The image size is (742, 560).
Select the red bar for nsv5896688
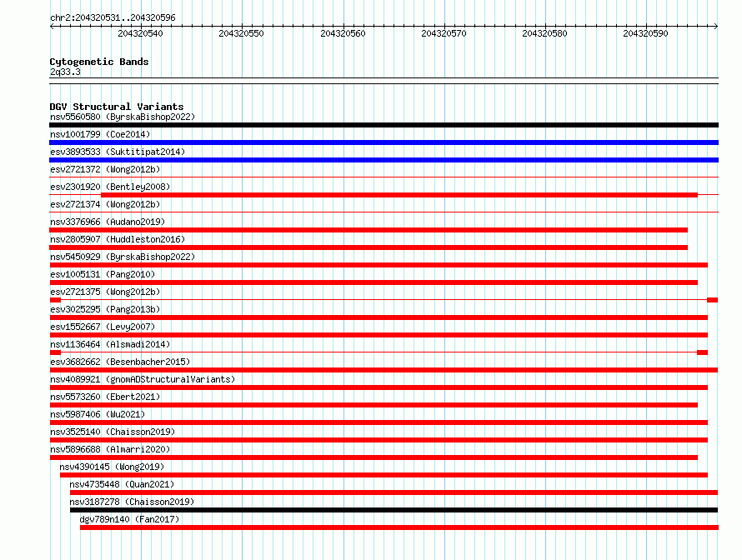click(374, 457)
